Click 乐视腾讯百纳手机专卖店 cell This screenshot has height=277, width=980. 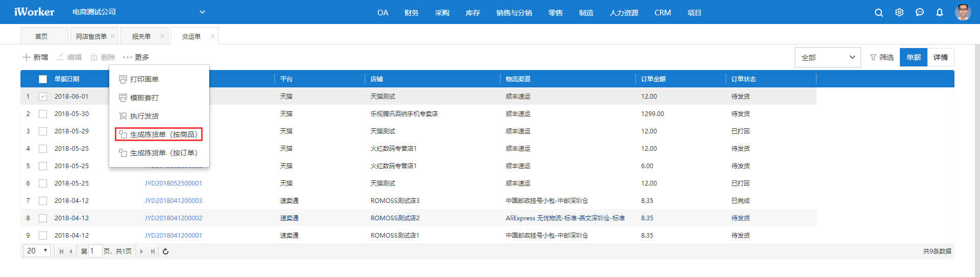point(404,114)
